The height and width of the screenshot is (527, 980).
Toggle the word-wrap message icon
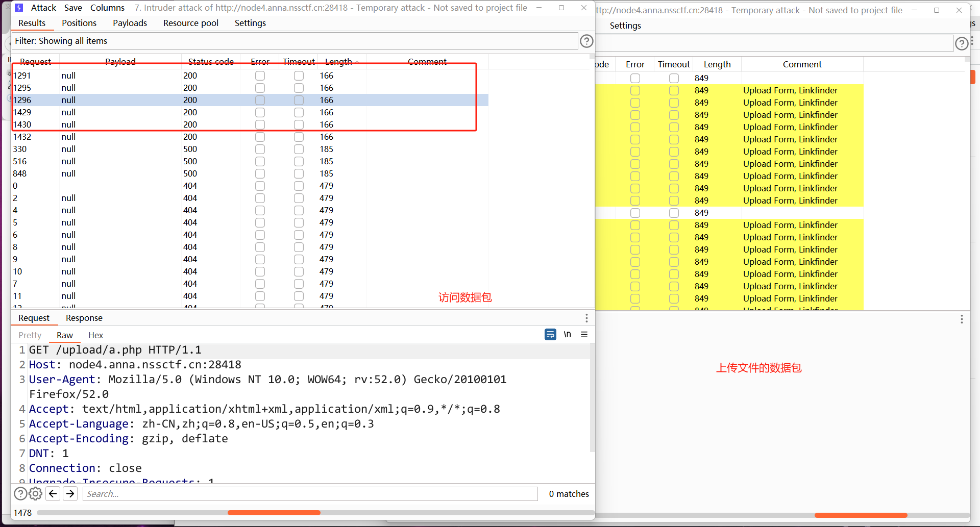point(550,335)
